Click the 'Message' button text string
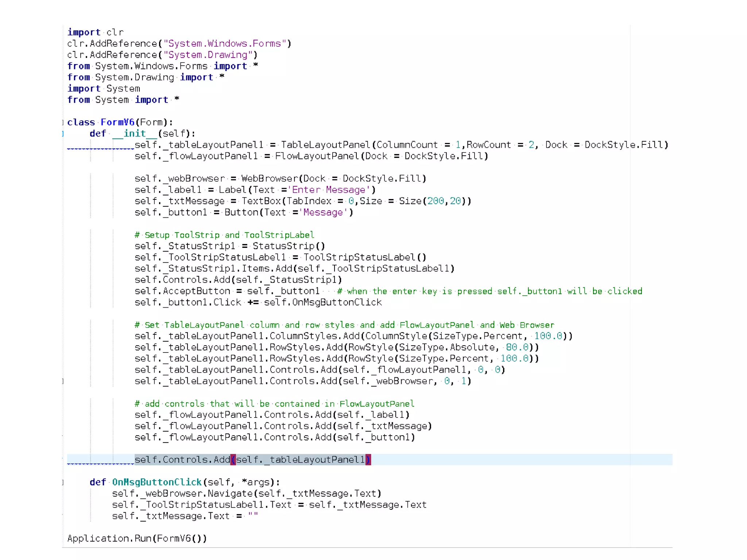The width and height of the screenshot is (747, 560). point(323,213)
